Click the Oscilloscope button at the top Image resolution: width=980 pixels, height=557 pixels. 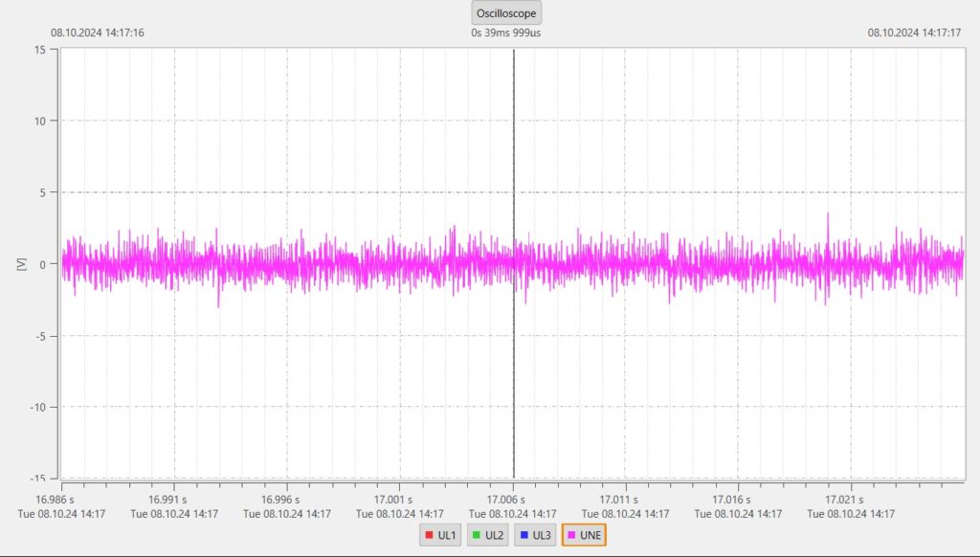pos(506,13)
